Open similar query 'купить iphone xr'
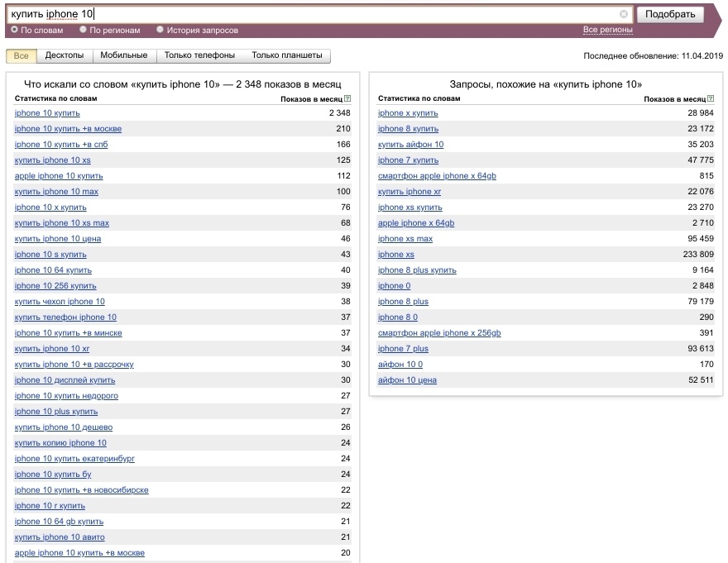Screen dimensions: 728x563 (x=409, y=192)
